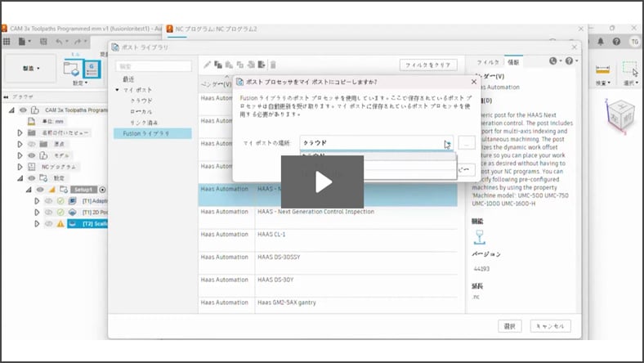Viewport: 644px width, 363px height.
Task: Click the キャンセル button
Action: (551, 326)
